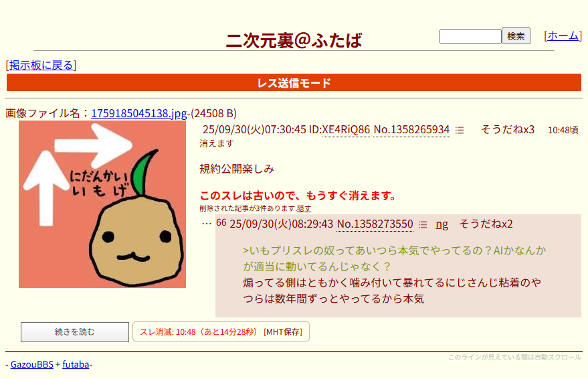Click reply number No.1358273550
Image resolution: width=588 pixels, height=379 pixels.
click(x=375, y=224)
